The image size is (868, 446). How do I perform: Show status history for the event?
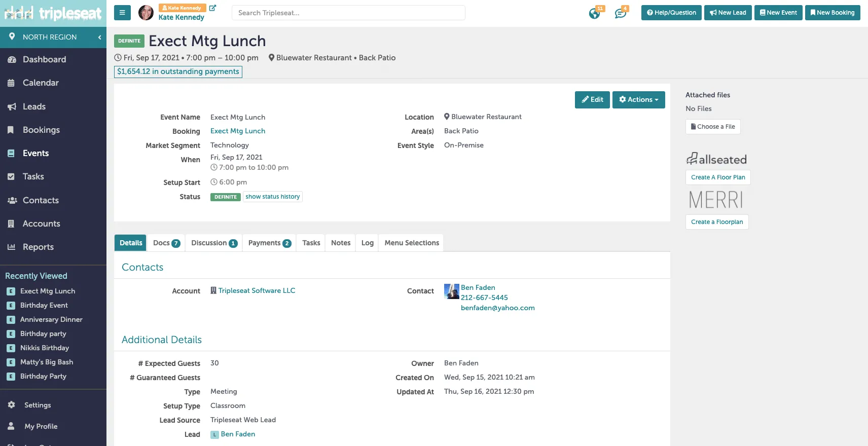273,197
